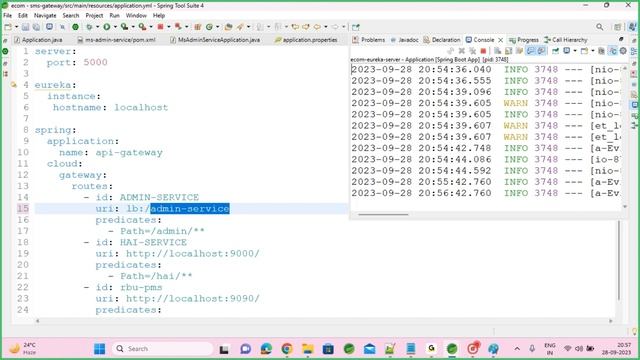Image resolution: width=640 pixels, height=360 pixels.
Task: Click the Save toolbar icon
Action: coord(25,27)
